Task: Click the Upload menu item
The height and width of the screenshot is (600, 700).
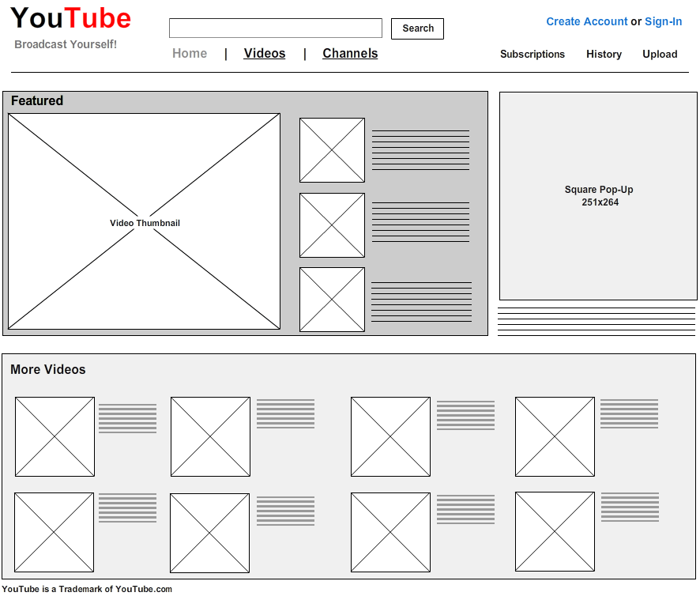Action: tap(660, 55)
